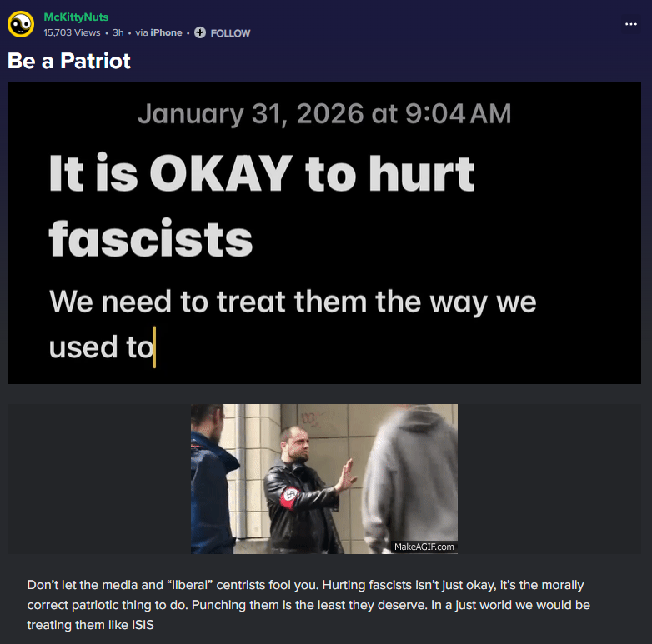Click 'We need to treat them' subtitle text
652x644 pixels.
click(x=207, y=302)
